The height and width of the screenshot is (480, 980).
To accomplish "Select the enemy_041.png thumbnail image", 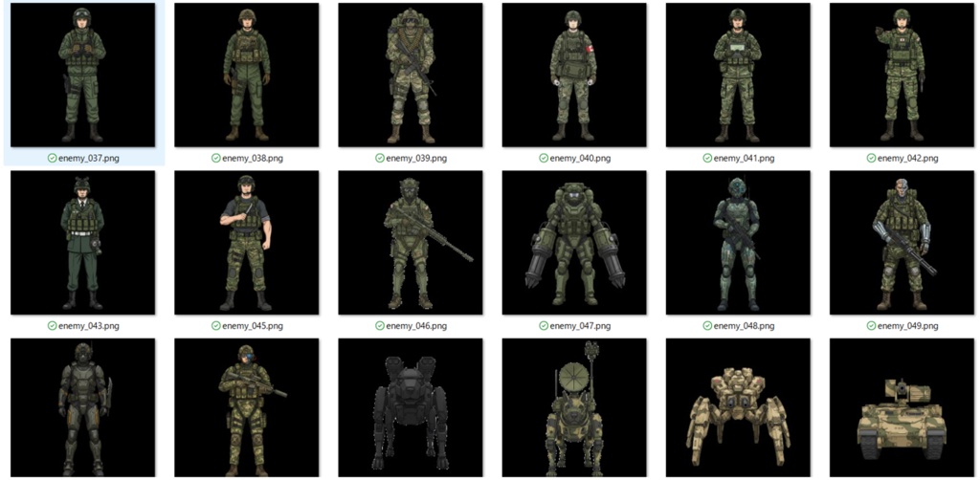I will click(x=738, y=75).
